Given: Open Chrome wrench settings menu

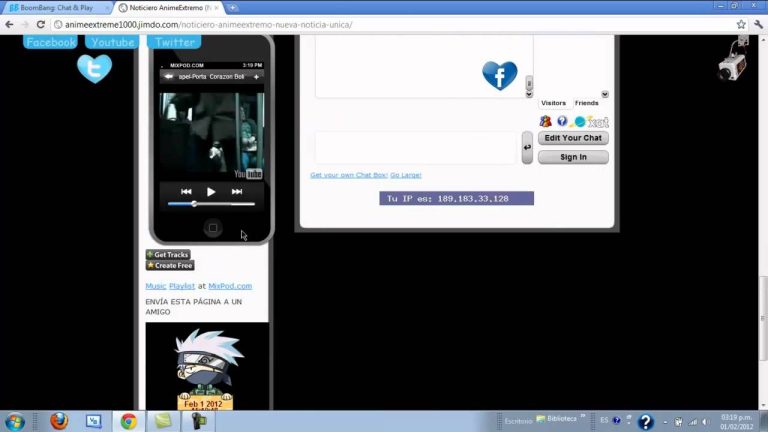Looking at the screenshot, I should [758, 24].
